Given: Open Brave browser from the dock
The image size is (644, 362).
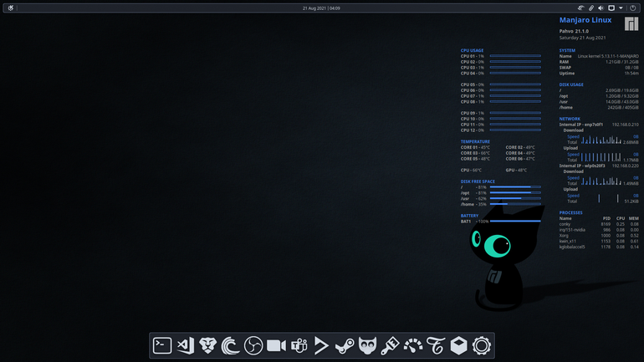Looking at the screenshot, I should pos(207,345).
